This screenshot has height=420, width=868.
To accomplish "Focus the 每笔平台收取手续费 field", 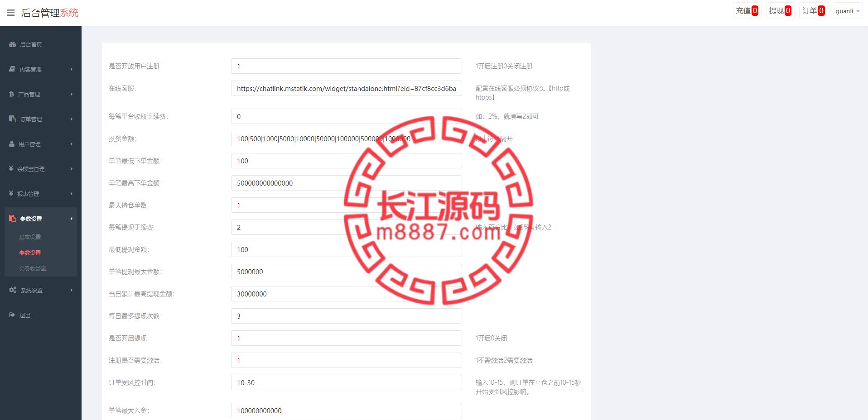I will (347, 116).
